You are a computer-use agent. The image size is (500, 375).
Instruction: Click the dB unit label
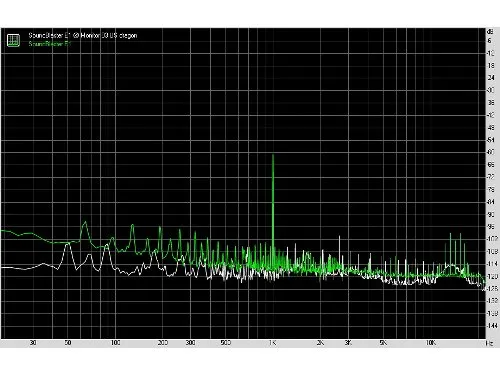point(490,32)
